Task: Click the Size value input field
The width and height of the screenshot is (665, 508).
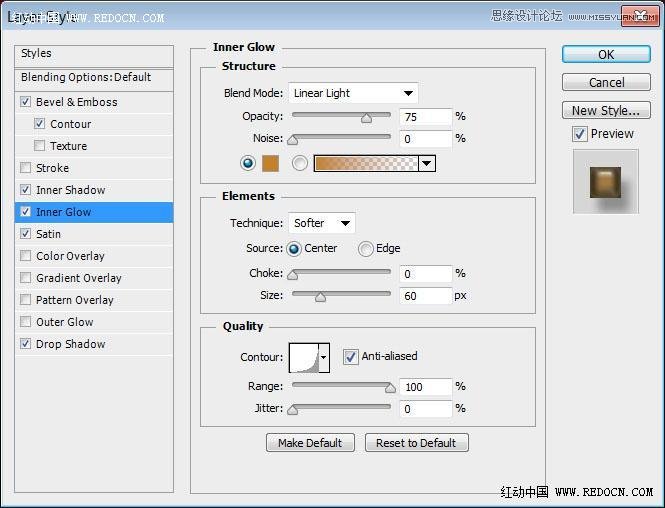Action: tap(425, 296)
